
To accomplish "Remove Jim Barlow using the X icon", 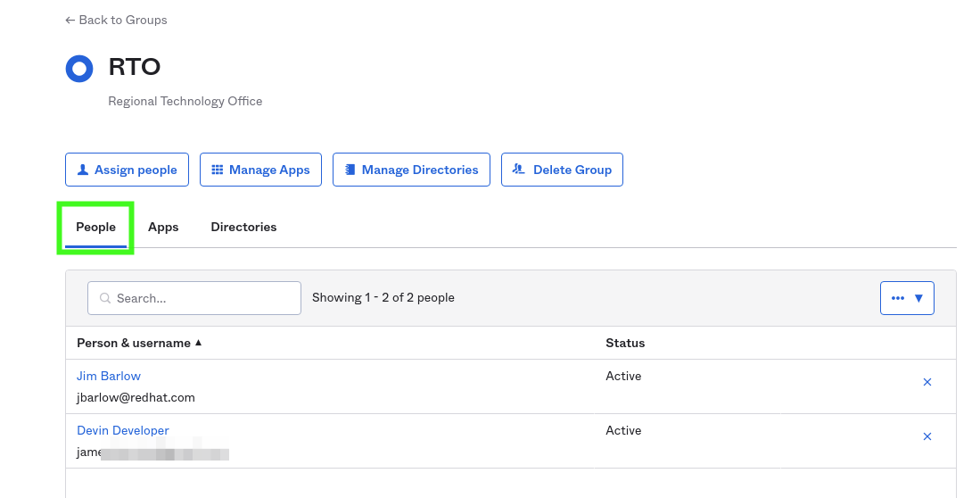I will pos(926,382).
